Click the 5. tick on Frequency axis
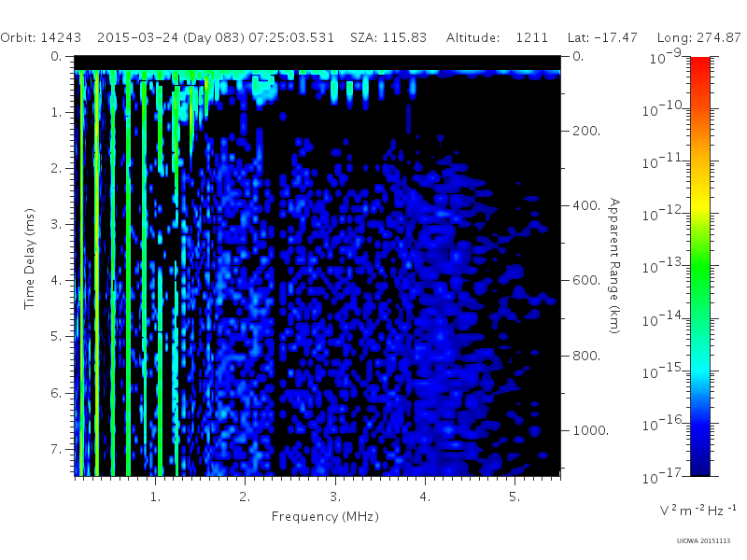 click(514, 497)
